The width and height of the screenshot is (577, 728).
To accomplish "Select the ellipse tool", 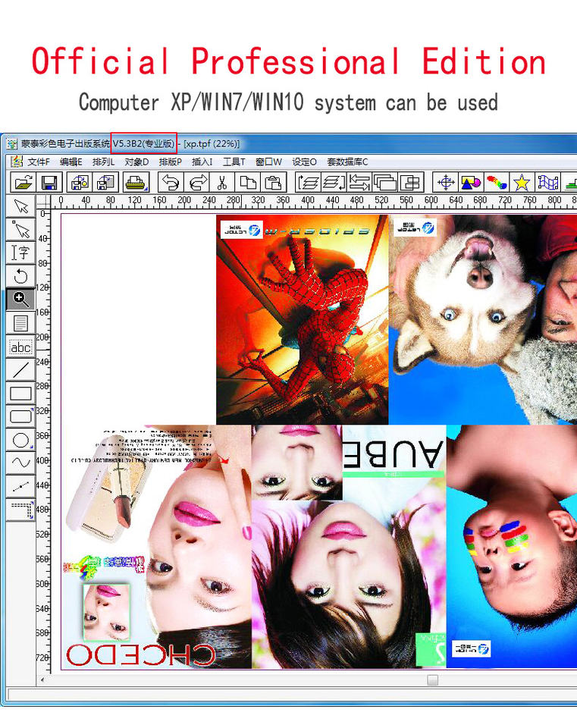I will [20, 440].
